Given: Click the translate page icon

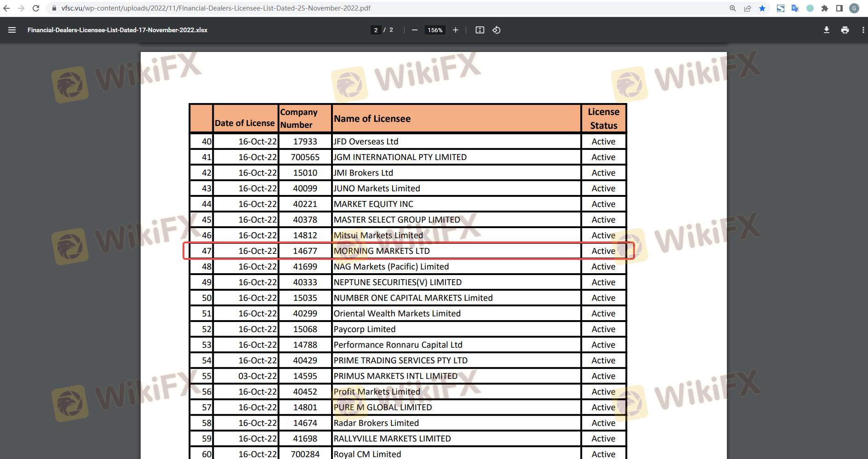Looking at the screenshot, I should point(795,8).
